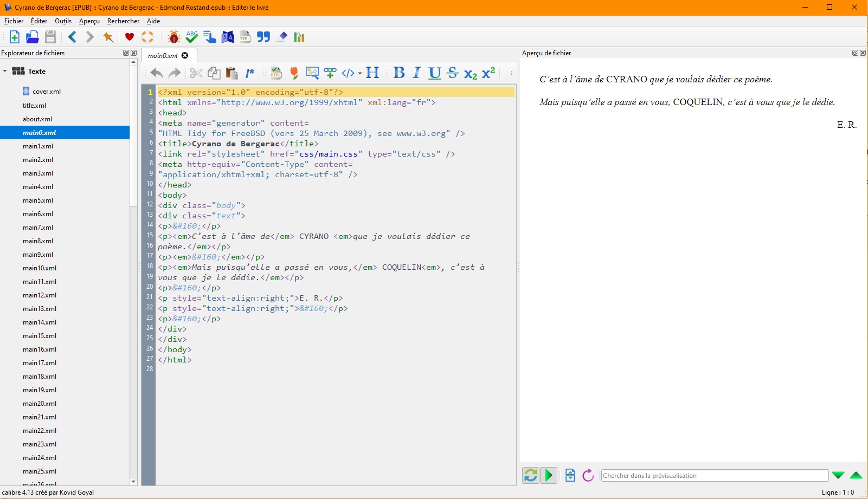
Task: Toggle preview sync with the green play button
Action: click(549, 475)
